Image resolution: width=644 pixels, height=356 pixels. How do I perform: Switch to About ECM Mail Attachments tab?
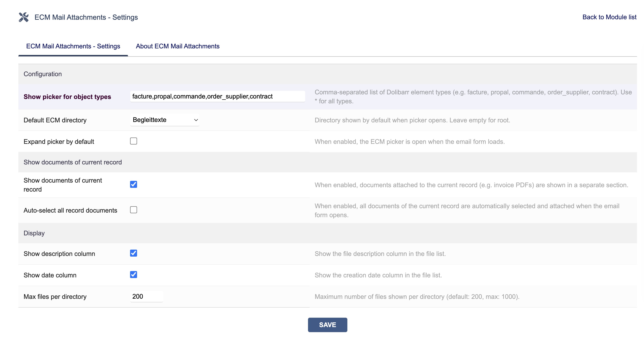pos(178,46)
